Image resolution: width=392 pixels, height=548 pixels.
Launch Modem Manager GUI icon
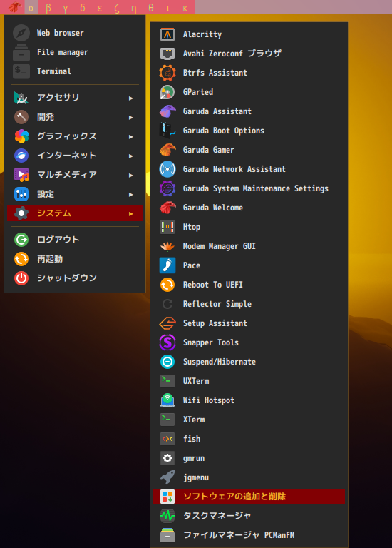[167, 246]
